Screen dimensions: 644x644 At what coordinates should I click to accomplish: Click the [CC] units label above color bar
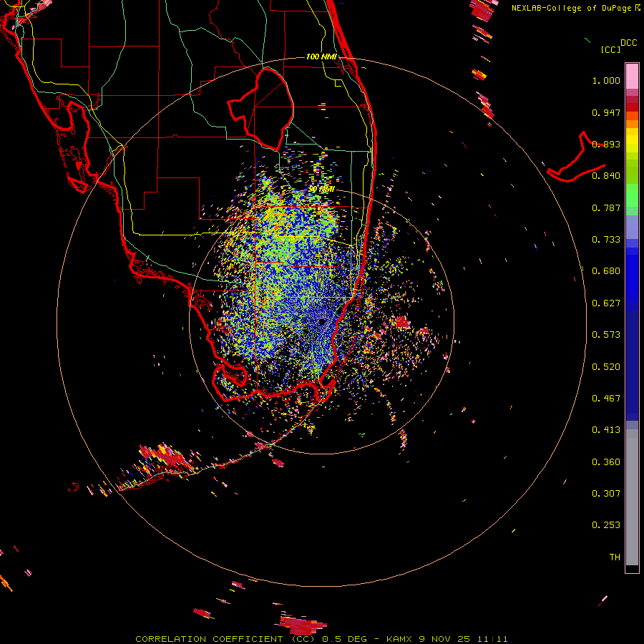tap(610, 49)
